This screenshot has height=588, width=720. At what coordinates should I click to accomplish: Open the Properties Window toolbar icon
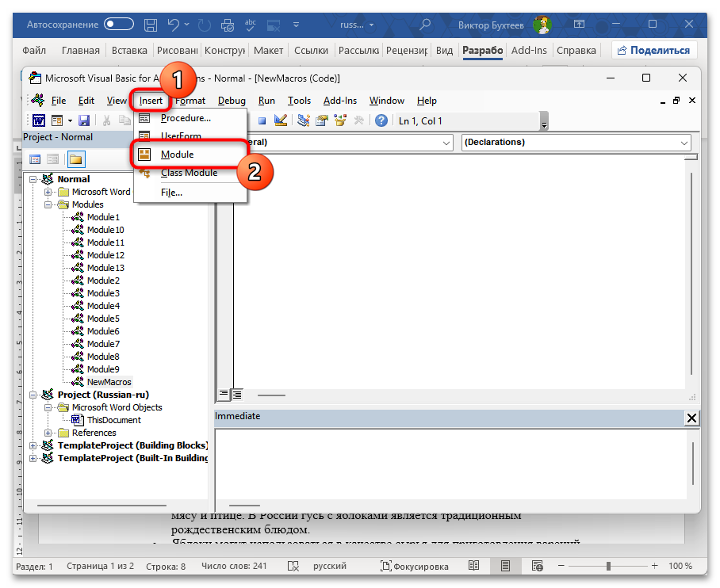point(322,120)
